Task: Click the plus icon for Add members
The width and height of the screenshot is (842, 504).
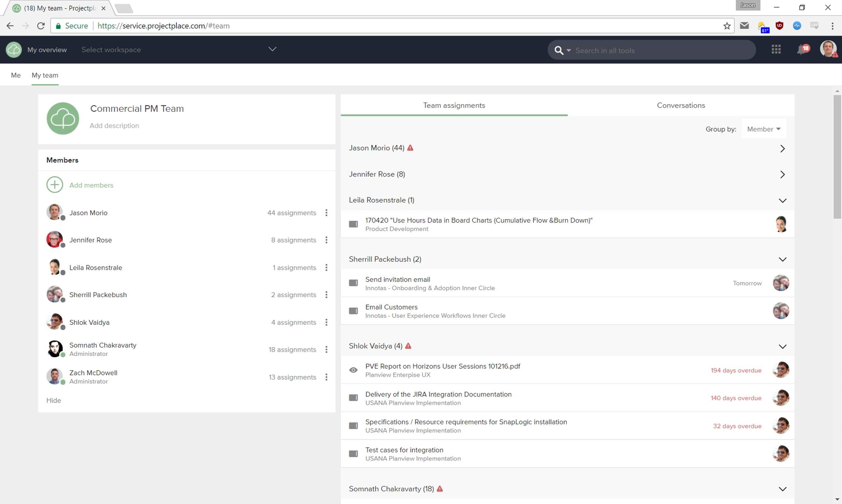Action: [55, 185]
